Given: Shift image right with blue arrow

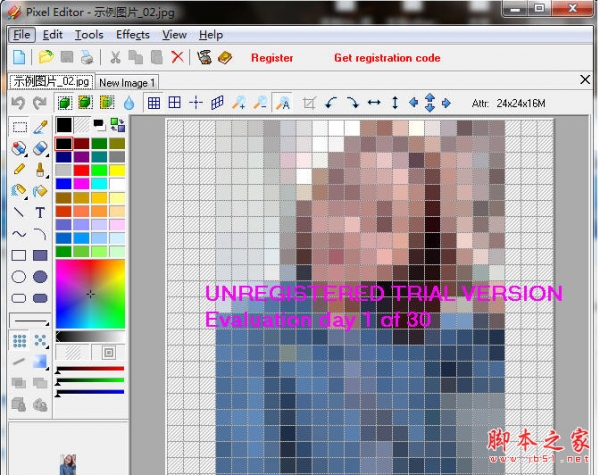Looking at the screenshot, I should pyautogui.click(x=446, y=103).
